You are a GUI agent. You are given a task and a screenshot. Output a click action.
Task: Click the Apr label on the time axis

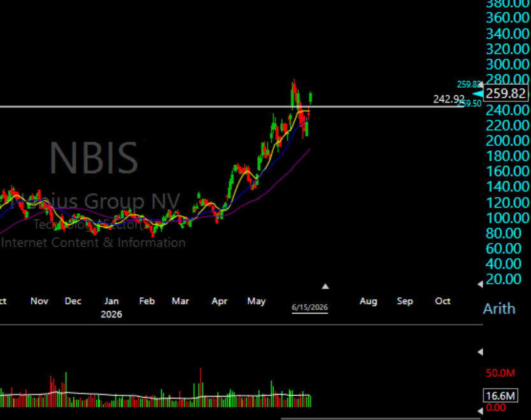(220, 301)
